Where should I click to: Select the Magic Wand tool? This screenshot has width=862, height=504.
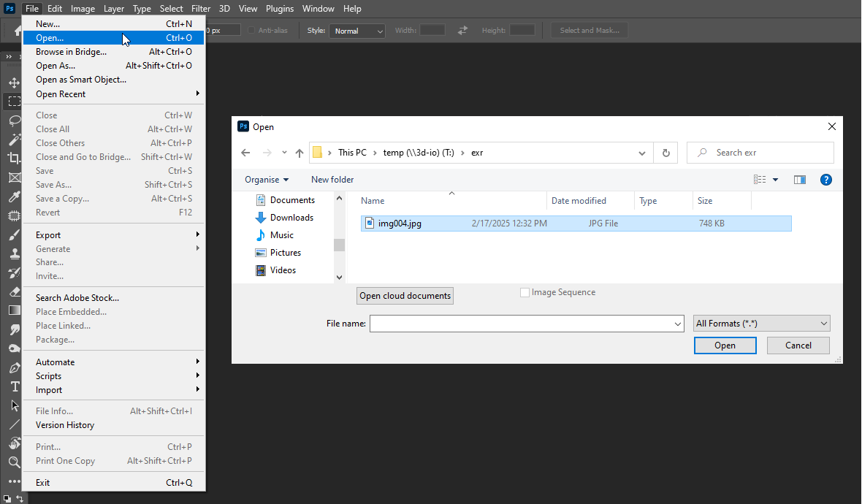[15, 139]
